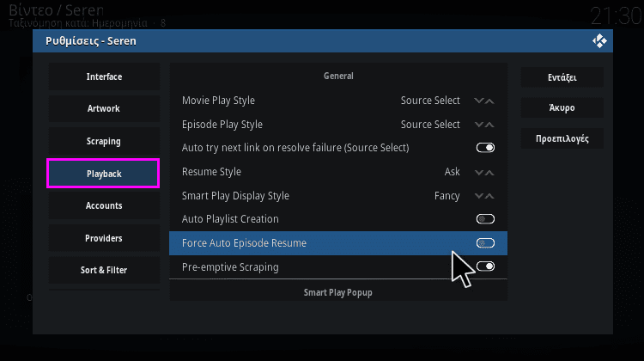
Task: Reset settings using Προεπιλογές button
Action: coord(562,138)
